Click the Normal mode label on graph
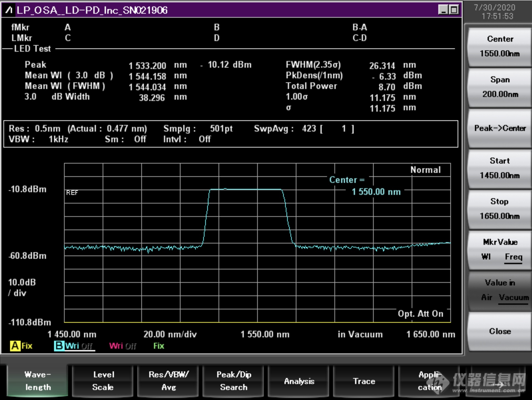 click(x=425, y=170)
